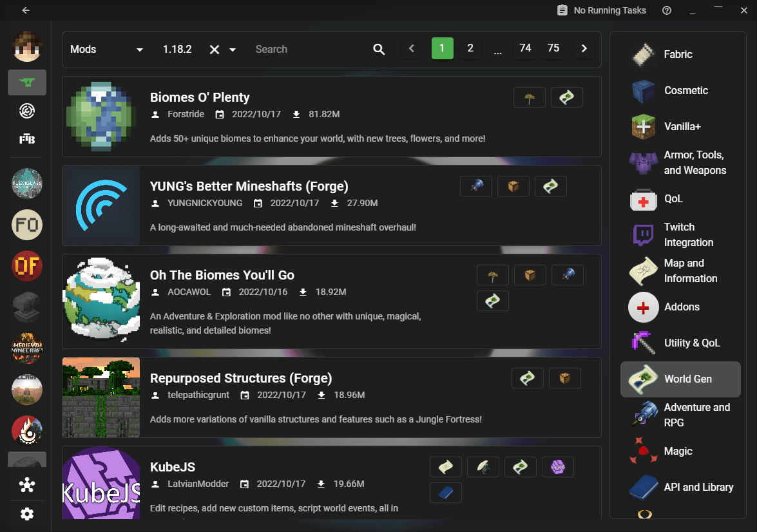Select the Vanilla+ category

[680, 126]
